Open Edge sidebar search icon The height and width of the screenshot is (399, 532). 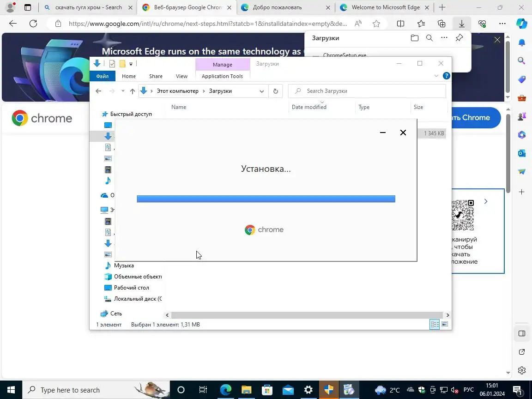point(522,61)
